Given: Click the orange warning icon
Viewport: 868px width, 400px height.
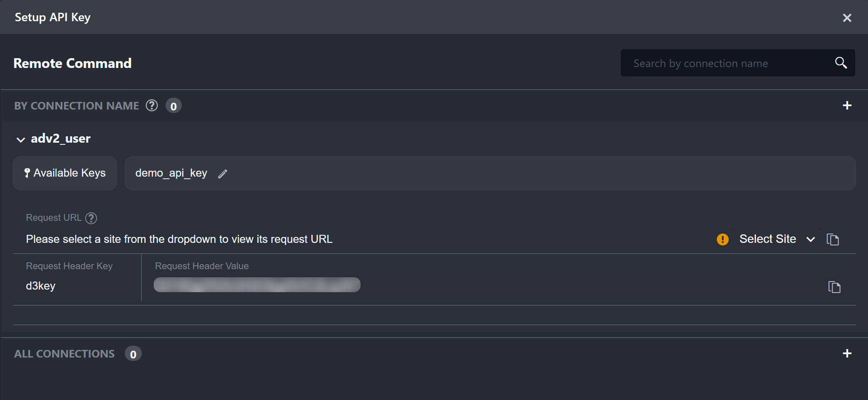Looking at the screenshot, I should point(722,239).
